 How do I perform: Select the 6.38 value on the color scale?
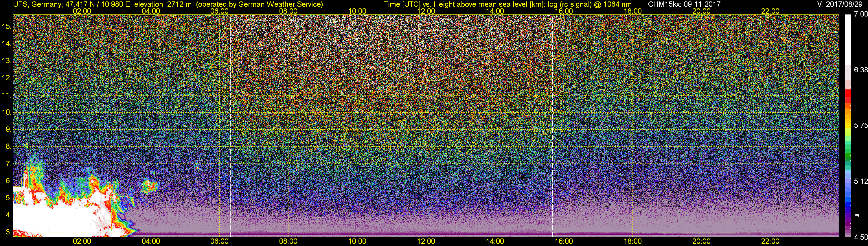(x=860, y=70)
